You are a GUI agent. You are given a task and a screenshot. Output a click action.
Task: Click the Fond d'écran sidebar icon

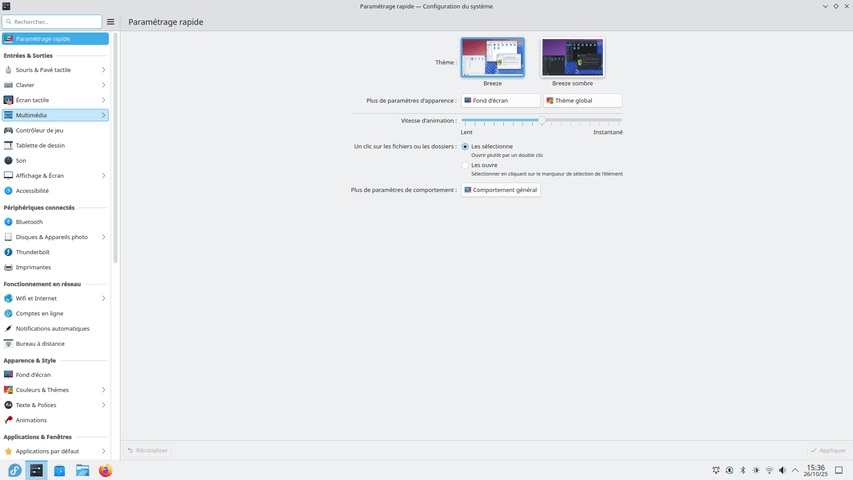pyautogui.click(x=8, y=374)
